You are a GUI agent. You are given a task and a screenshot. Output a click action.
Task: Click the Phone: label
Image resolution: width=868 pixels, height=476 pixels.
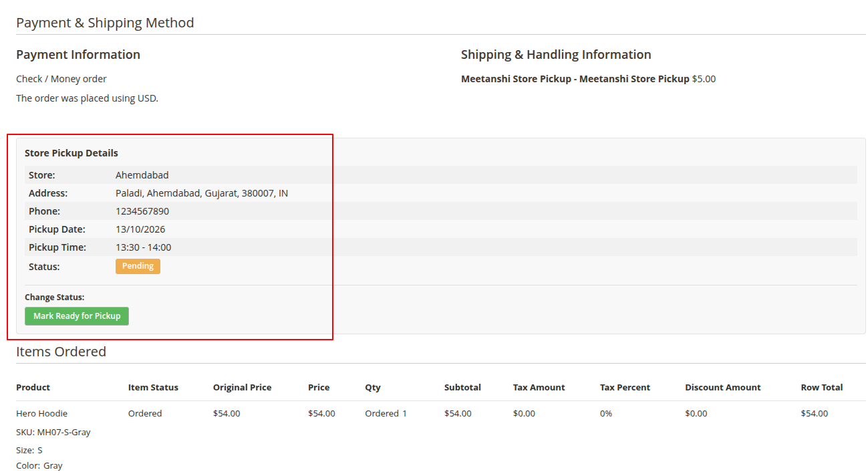[44, 211]
